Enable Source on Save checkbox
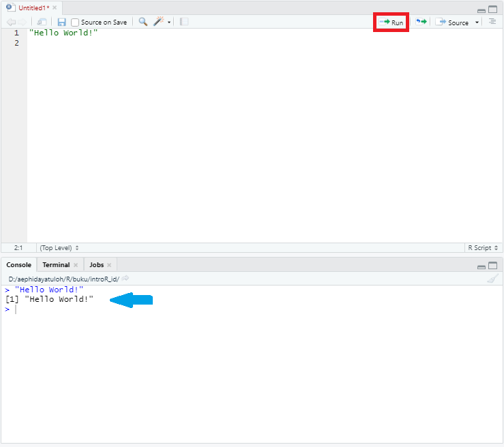Screen dimensions: 504x447 coord(75,22)
